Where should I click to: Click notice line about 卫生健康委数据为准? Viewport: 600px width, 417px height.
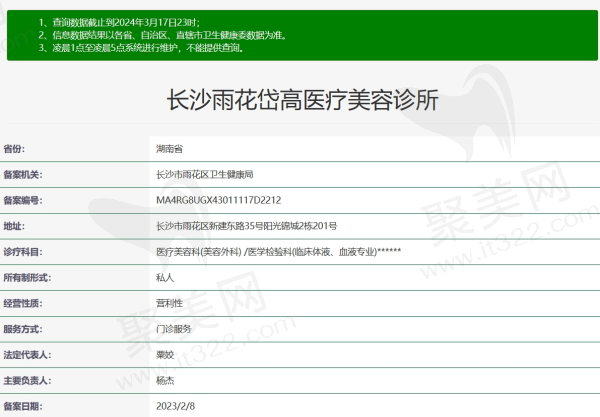pos(163,35)
